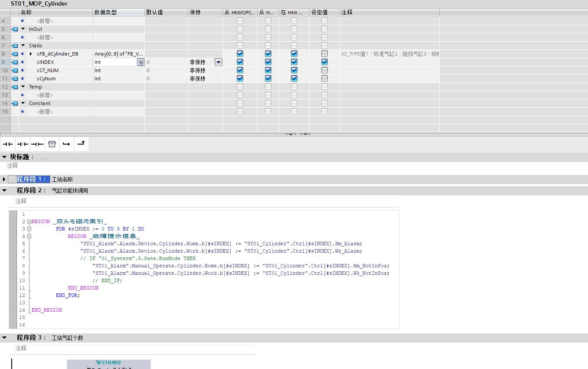The image size is (588, 369).
Task: Collapse 程序段 3 工站气缸个数
Action: pyautogui.click(x=4, y=338)
